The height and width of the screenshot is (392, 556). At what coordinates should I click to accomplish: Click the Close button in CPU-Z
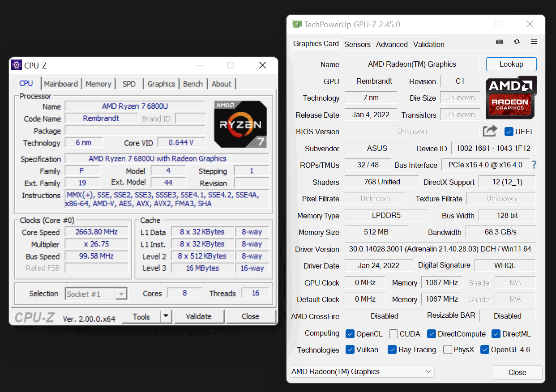click(x=251, y=316)
